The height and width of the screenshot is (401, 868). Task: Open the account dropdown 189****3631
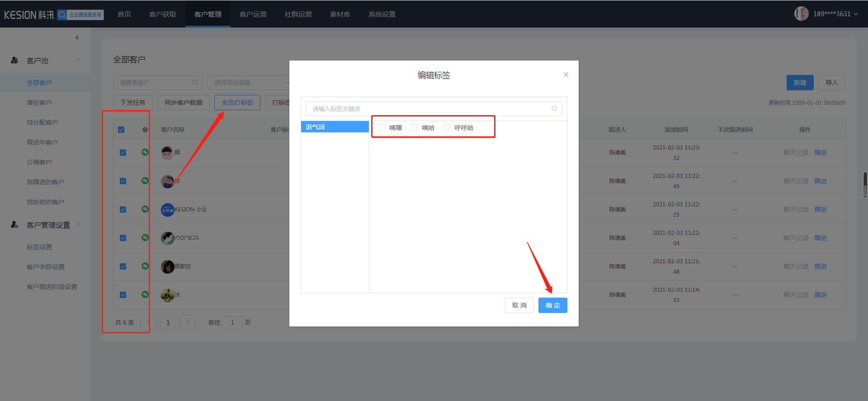(835, 14)
